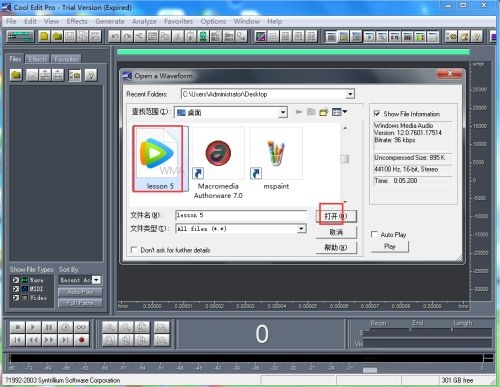The width and height of the screenshot is (500, 387).
Task: Open the file type All files dropdown
Action: (x=301, y=229)
